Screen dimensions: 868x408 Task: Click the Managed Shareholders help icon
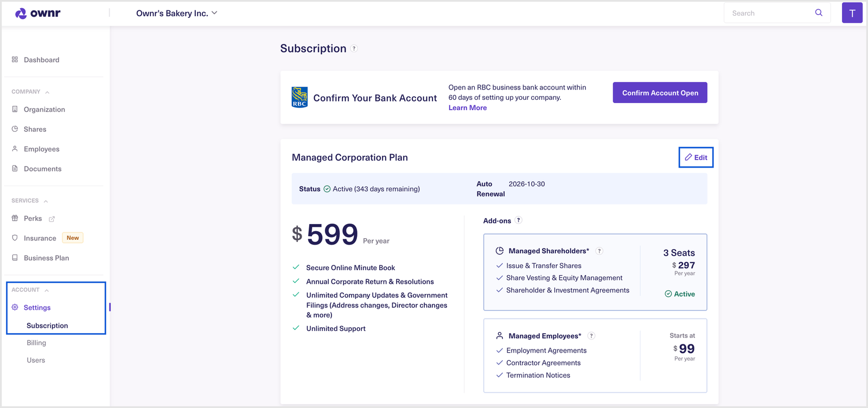(599, 251)
